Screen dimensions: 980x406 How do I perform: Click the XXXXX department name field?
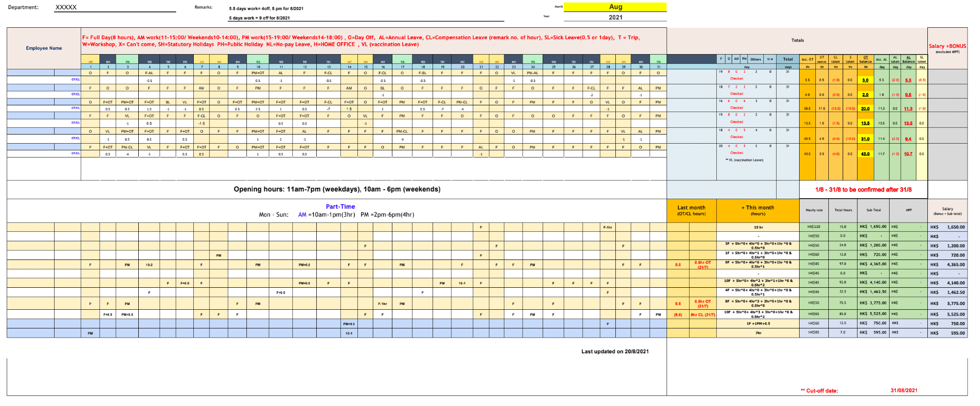(x=115, y=7)
